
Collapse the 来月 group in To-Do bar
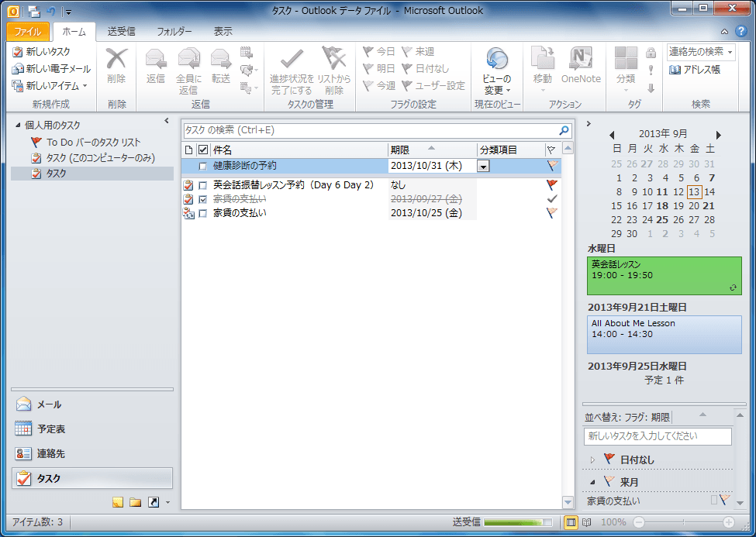(x=592, y=482)
